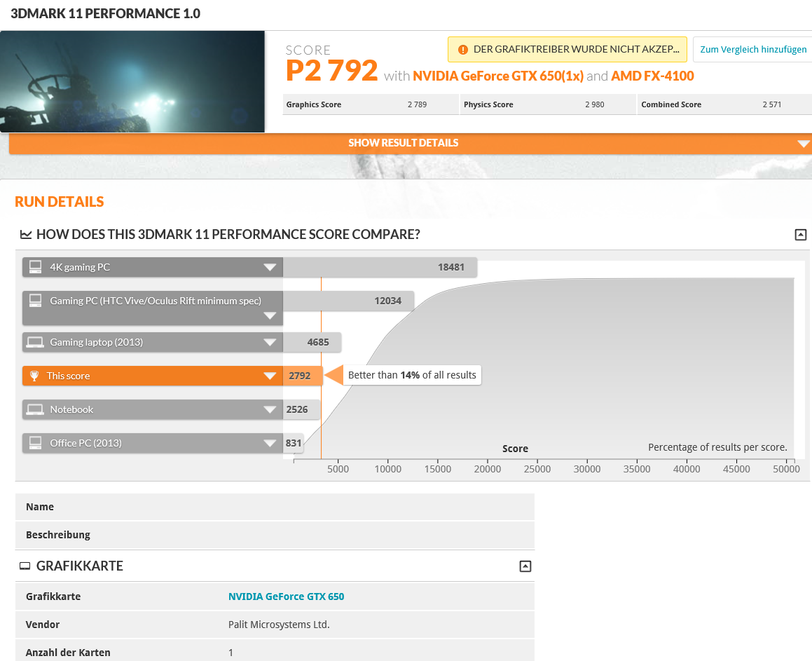Open the Grafiktreiber nicht akzeptiert warning
Viewport: 812px width, 661px height.
(x=567, y=50)
